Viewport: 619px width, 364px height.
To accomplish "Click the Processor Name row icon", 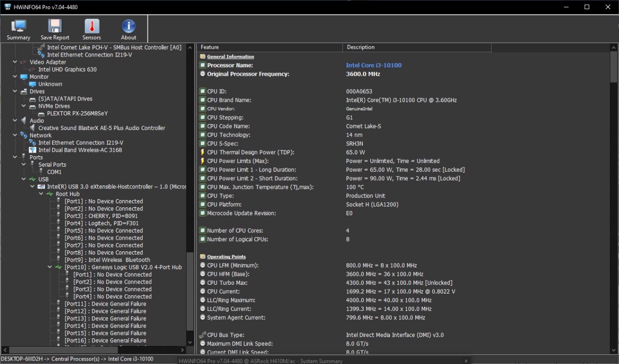I will 203,65.
